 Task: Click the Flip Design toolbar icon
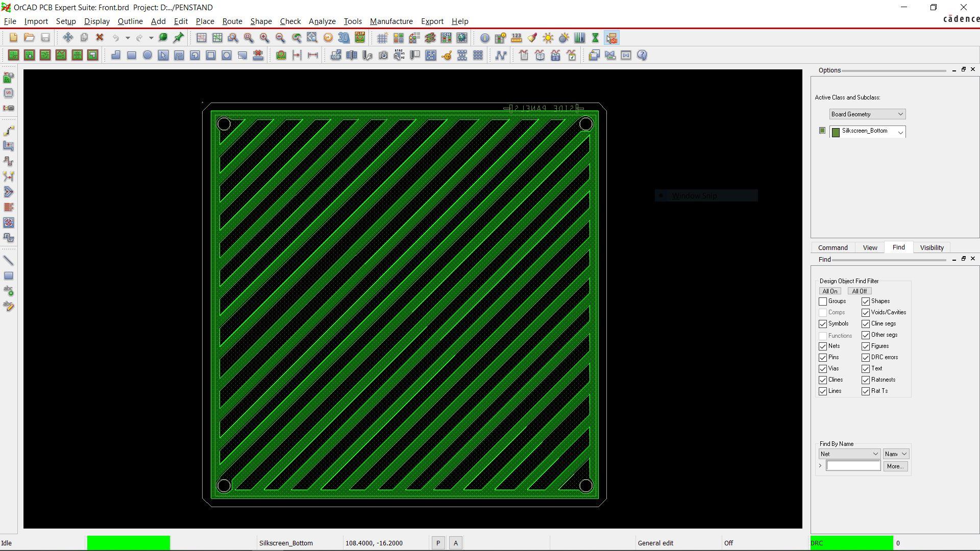point(360,38)
